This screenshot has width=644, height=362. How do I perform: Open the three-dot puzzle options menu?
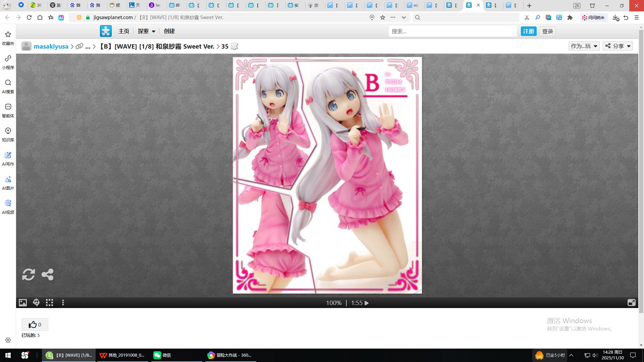[x=63, y=303]
